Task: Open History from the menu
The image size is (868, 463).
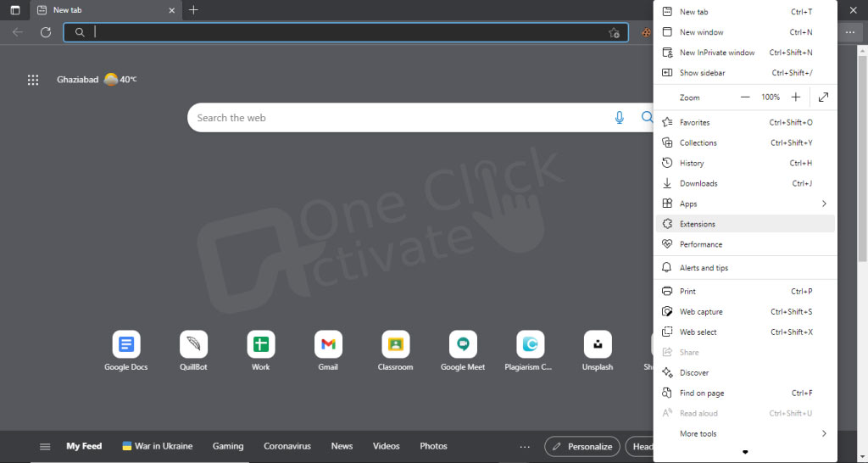Action: click(745, 164)
